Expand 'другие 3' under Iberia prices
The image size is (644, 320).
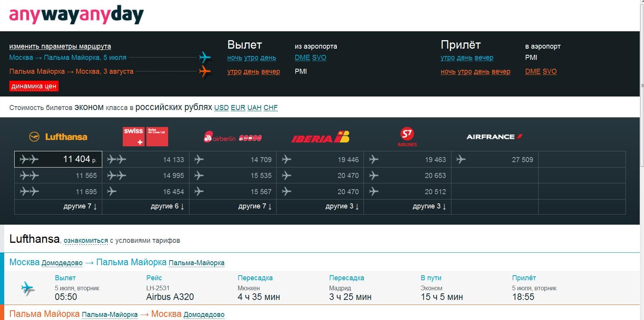(x=342, y=207)
